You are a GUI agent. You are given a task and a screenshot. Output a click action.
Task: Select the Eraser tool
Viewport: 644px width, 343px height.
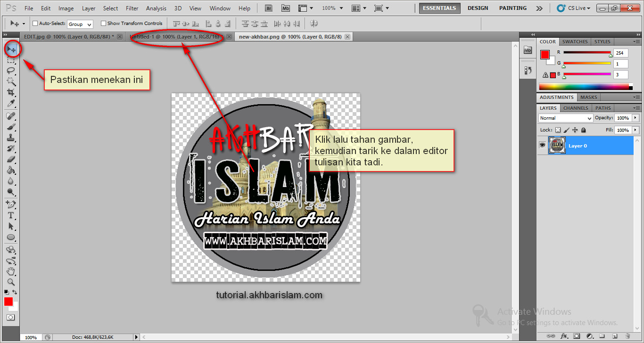[11, 159]
